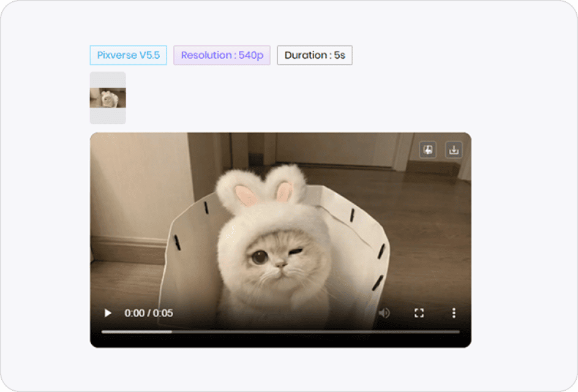Click the Pixverse V5.5 model badge
The image size is (578, 392).
[x=128, y=55]
